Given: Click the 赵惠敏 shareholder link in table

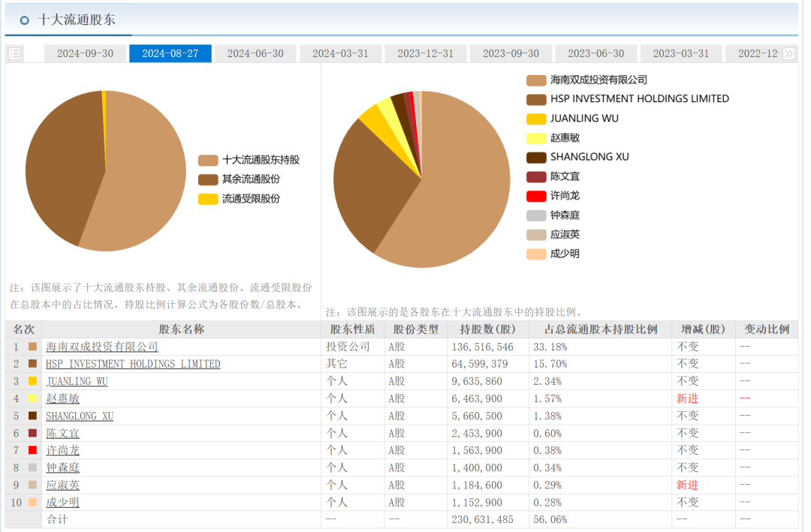Looking at the screenshot, I should [x=62, y=398].
